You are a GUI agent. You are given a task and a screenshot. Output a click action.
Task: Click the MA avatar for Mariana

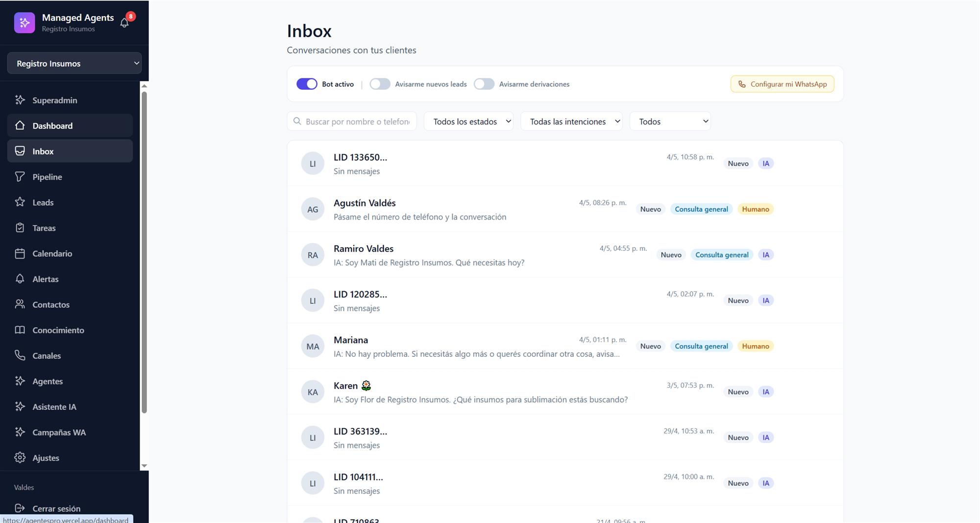click(313, 346)
